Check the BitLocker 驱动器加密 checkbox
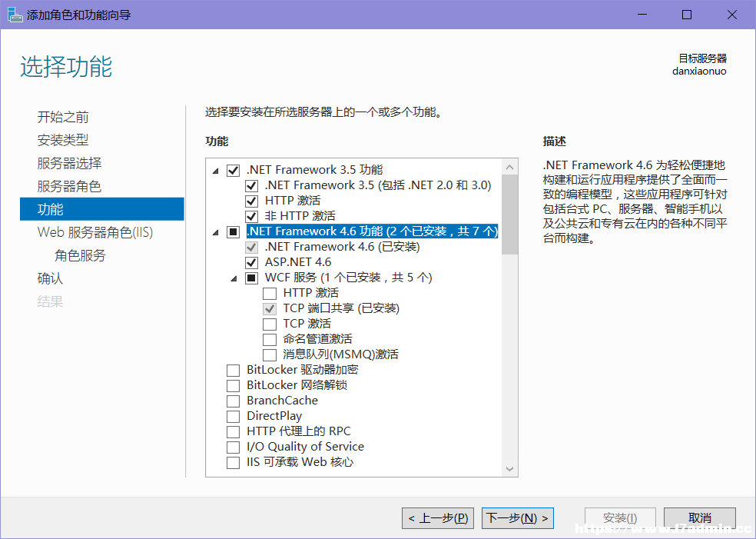 pos(234,370)
